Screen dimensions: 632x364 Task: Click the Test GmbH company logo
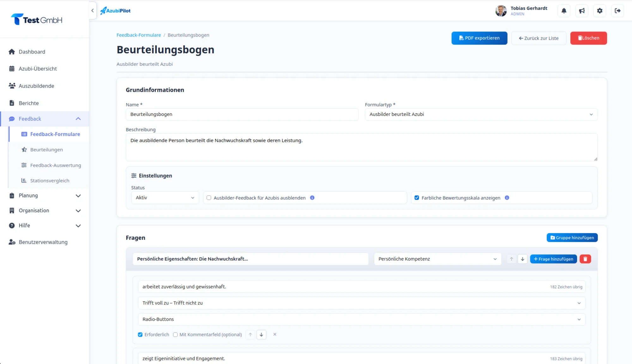click(37, 20)
